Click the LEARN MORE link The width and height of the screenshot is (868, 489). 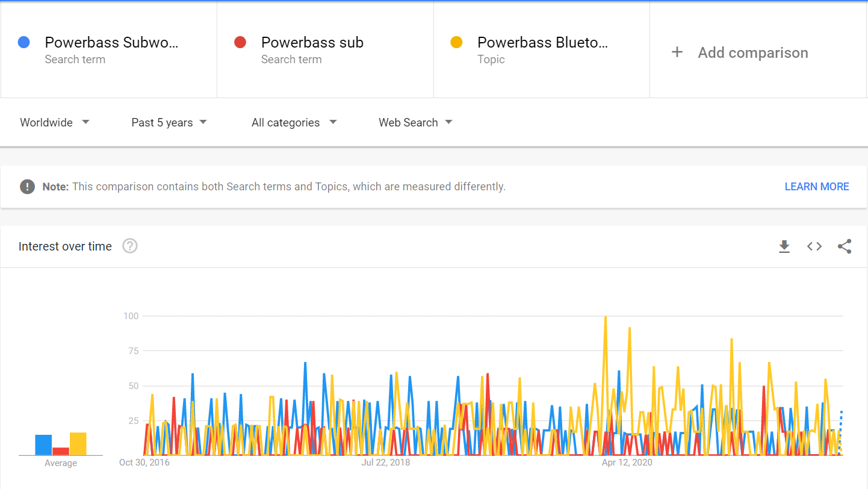(x=816, y=187)
